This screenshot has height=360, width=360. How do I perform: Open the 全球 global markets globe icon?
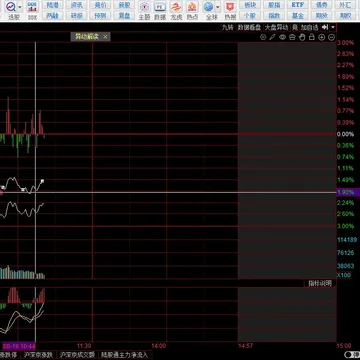tap(209, 7)
